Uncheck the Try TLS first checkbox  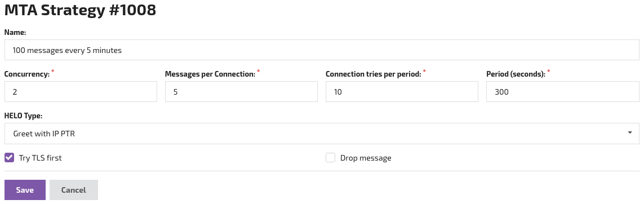tap(9, 158)
